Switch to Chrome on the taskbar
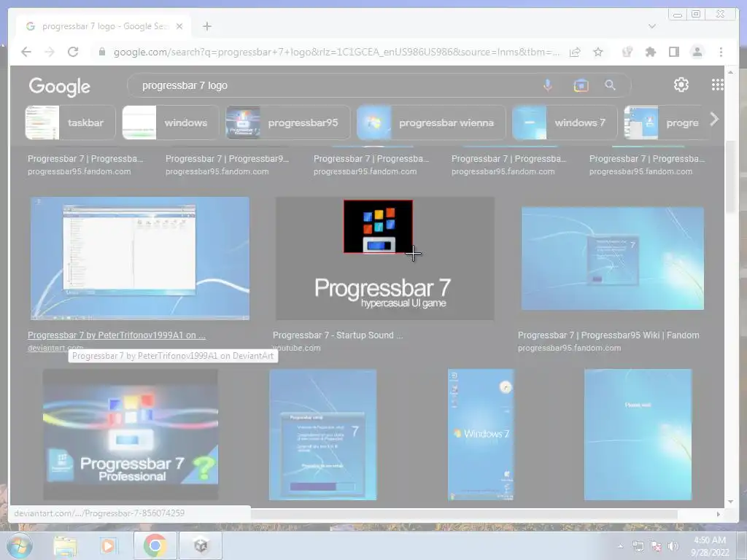 [155, 545]
